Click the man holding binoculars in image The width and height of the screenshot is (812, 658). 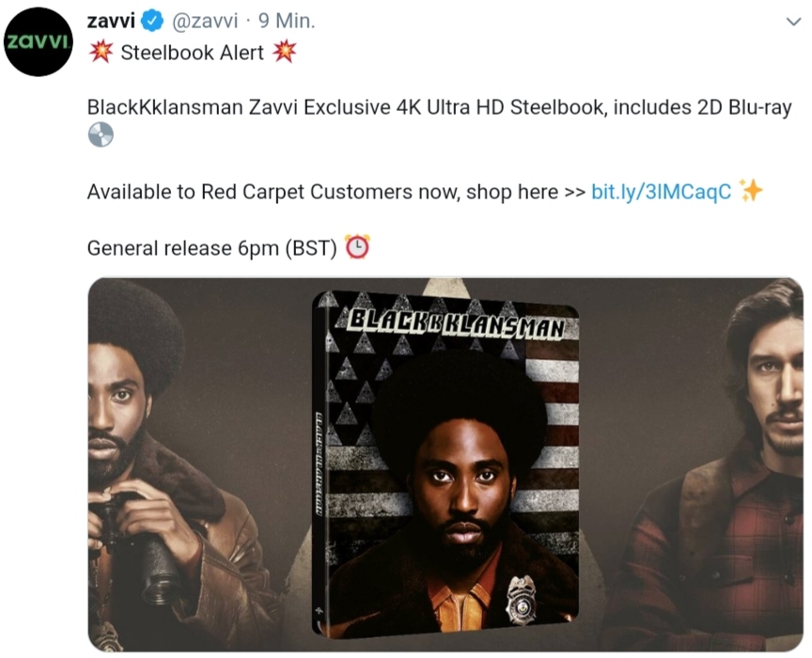point(155,466)
